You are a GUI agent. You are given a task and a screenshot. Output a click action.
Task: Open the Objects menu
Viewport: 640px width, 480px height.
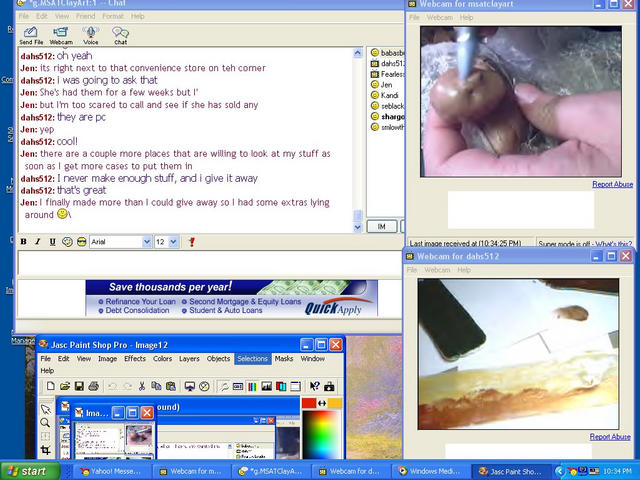click(218, 358)
